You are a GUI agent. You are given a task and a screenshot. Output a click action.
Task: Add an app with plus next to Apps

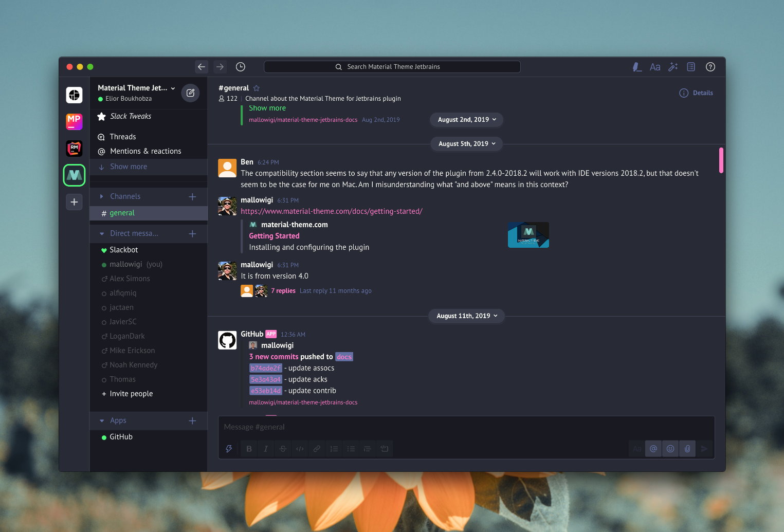(x=192, y=420)
